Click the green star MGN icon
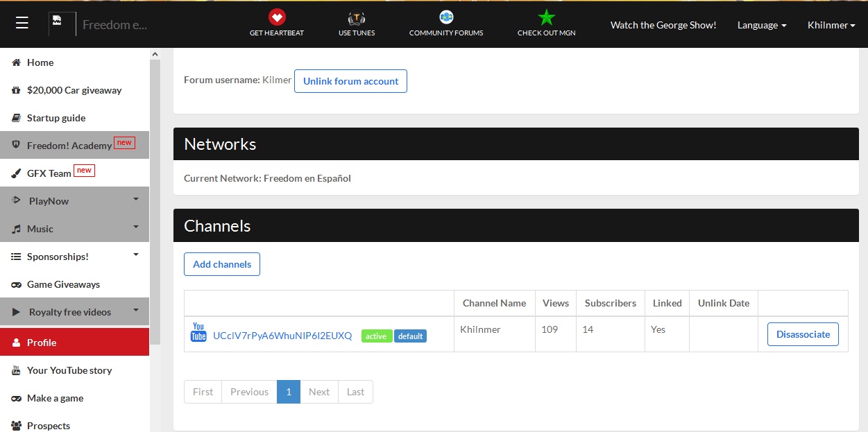Viewport: 868px width, 432px height. (547, 17)
